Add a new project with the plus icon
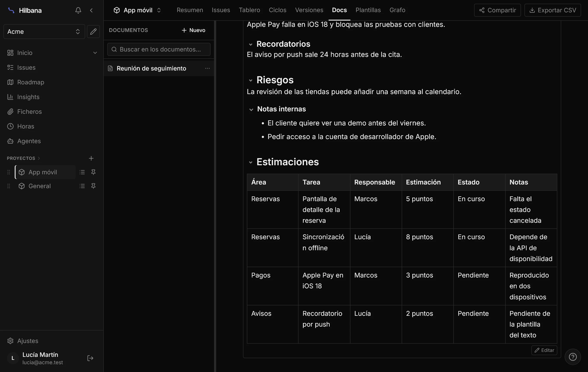 point(91,158)
